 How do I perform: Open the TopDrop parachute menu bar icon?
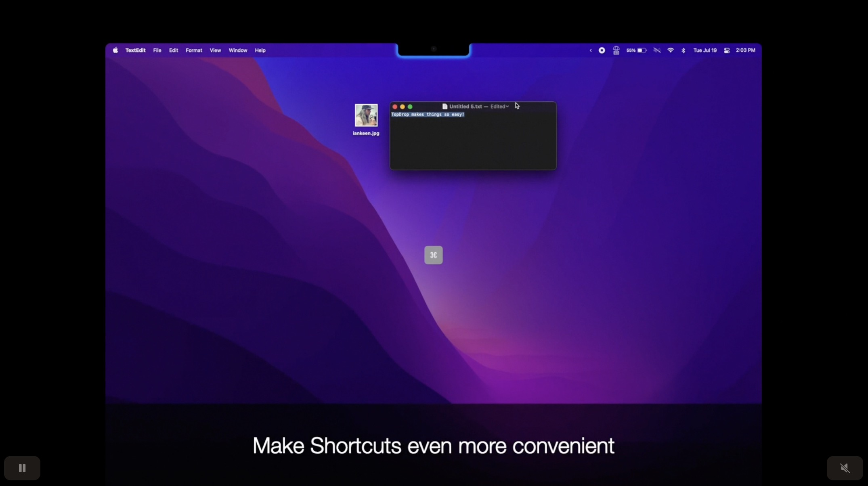point(616,50)
